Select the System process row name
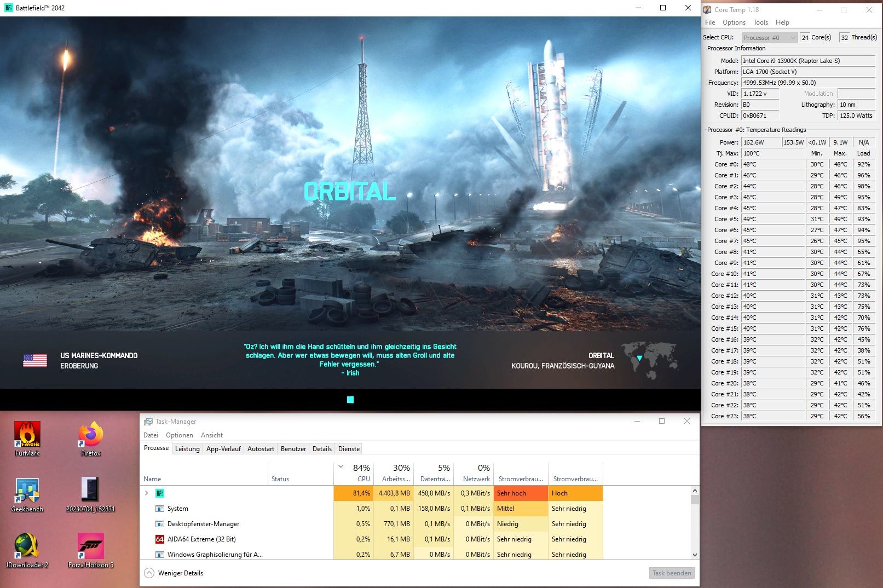 pyautogui.click(x=178, y=509)
